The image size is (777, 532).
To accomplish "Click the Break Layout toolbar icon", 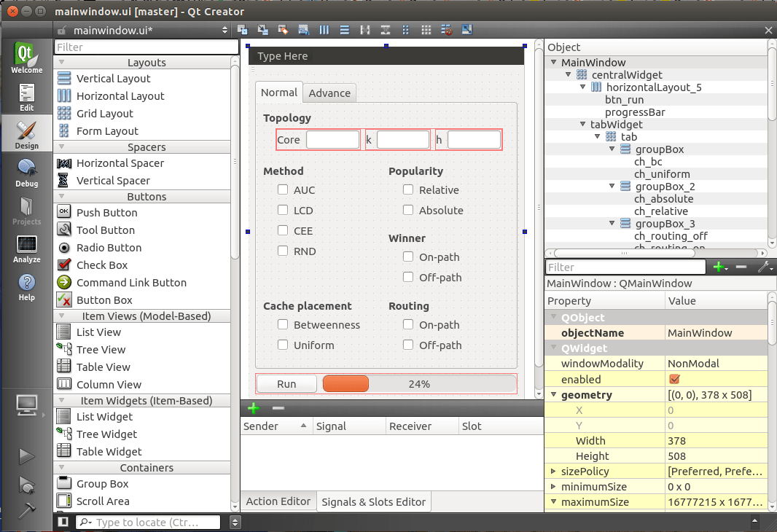I will point(446,30).
